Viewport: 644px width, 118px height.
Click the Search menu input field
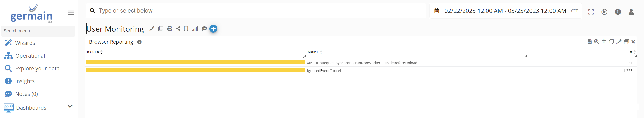click(38, 31)
